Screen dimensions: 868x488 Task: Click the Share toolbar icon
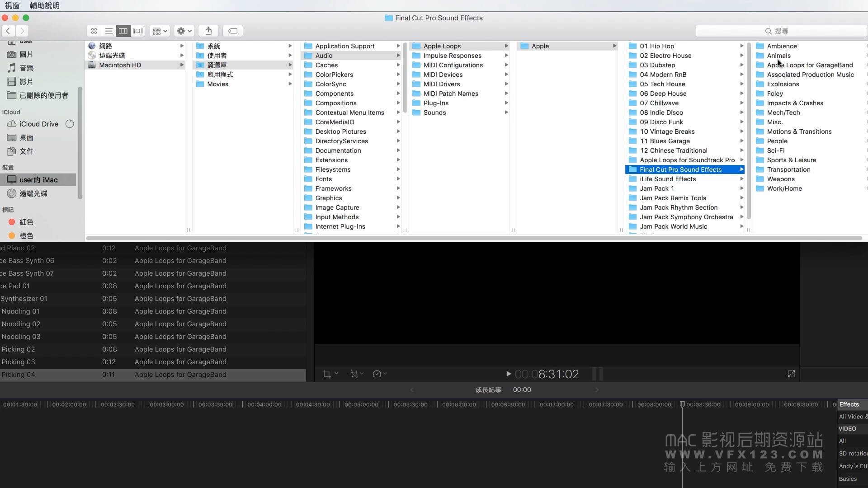(x=208, y=31)
